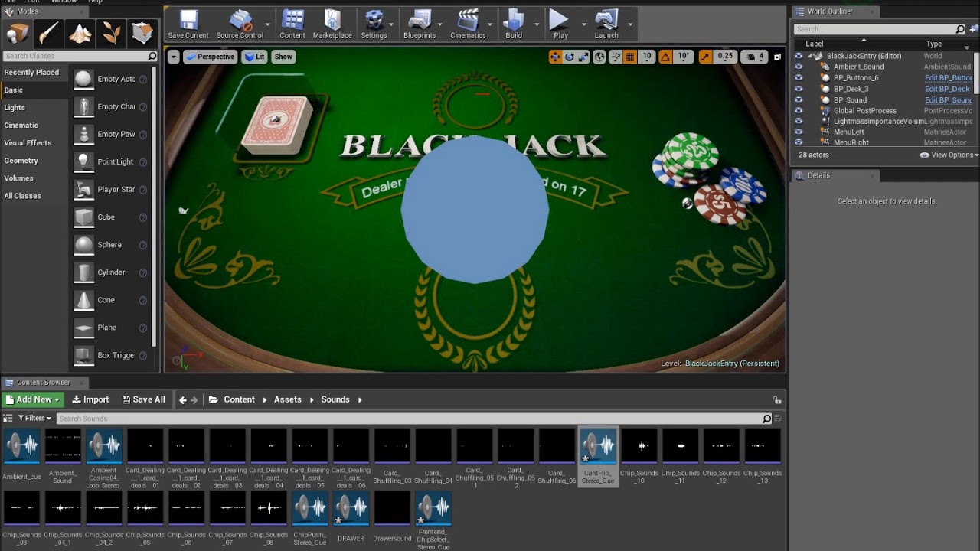The height and width of the screenshot is (551, 980).
Task: Click the Launch toolbar icon
Action: pyautogui.click(x=606, y=24)
